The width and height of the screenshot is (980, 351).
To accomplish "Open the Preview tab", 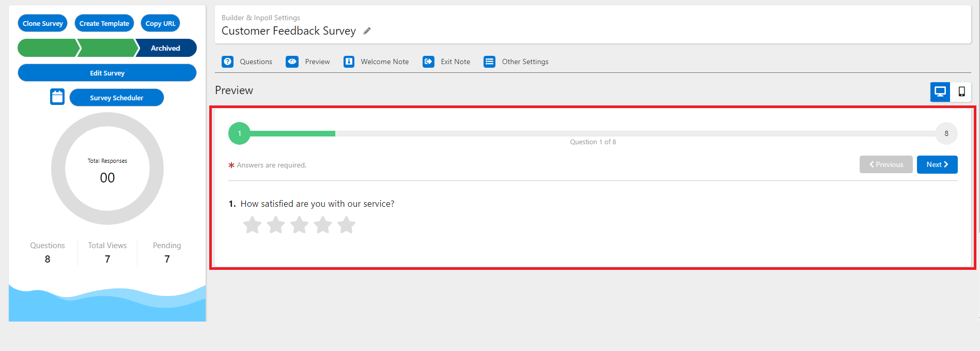I will (x=308, y=62).
